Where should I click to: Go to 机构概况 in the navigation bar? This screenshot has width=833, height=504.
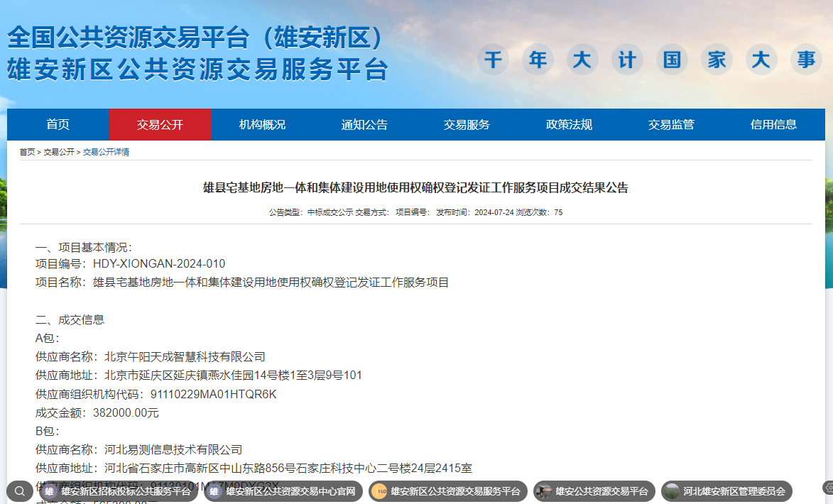click(262, 124)
